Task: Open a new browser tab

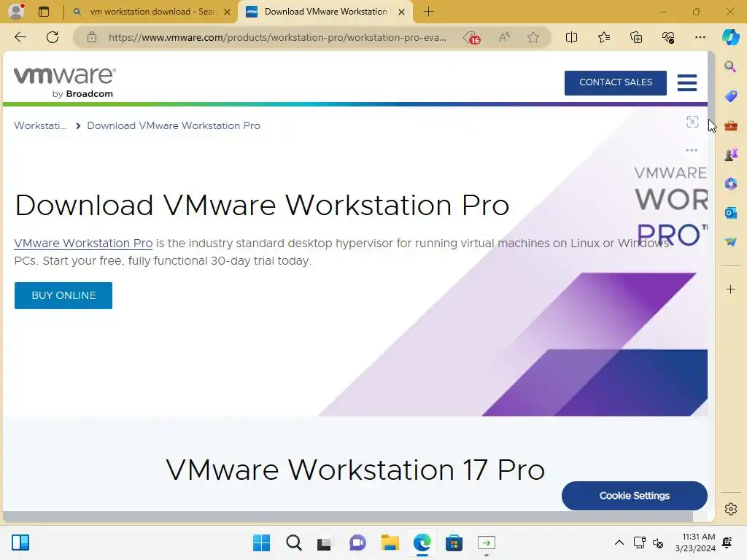Action: [x=428, y=12]
